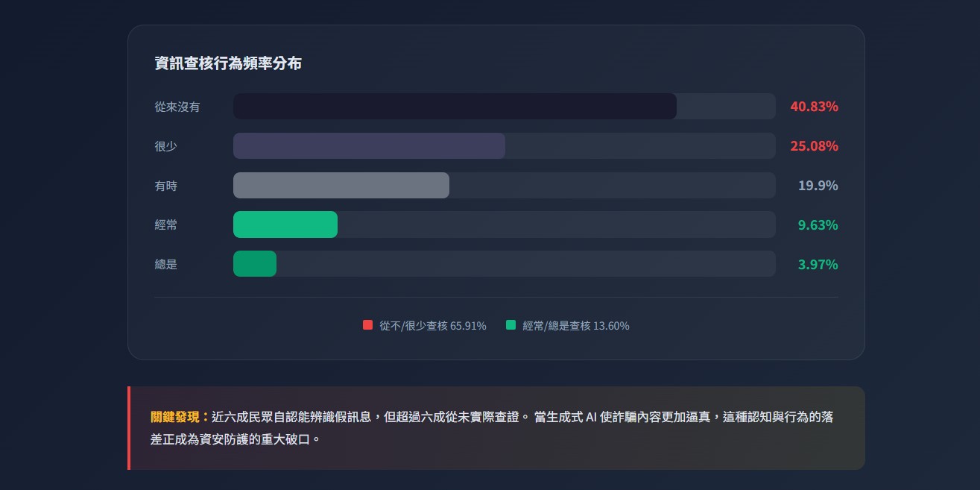The image size is (980, 490).
Task: Click the 從來沒有 row label
Action: 177,107
